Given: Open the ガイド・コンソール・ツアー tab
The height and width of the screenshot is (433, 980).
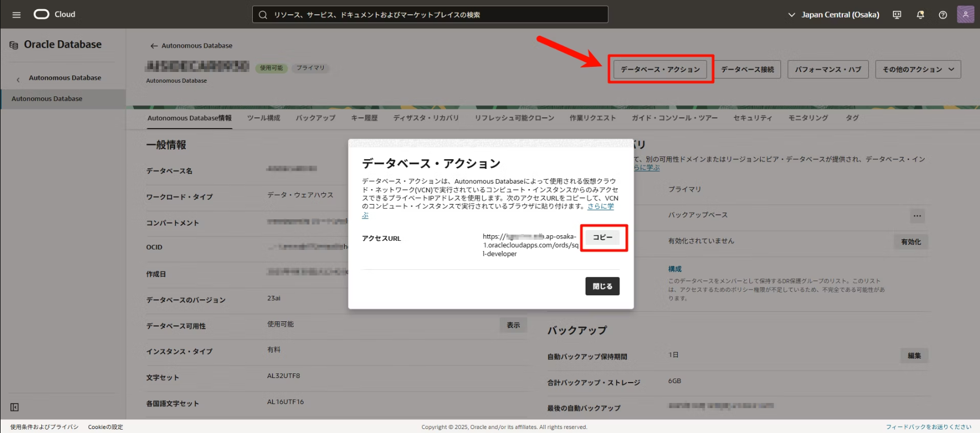Looking at the screenshot, I should click(674, 118).
